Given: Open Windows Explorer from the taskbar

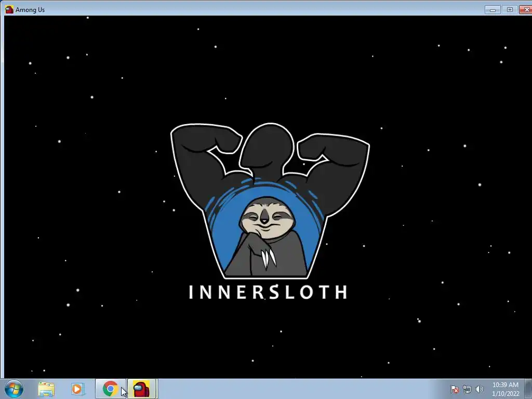Looking at the screenshot, I should click(46, 389).
